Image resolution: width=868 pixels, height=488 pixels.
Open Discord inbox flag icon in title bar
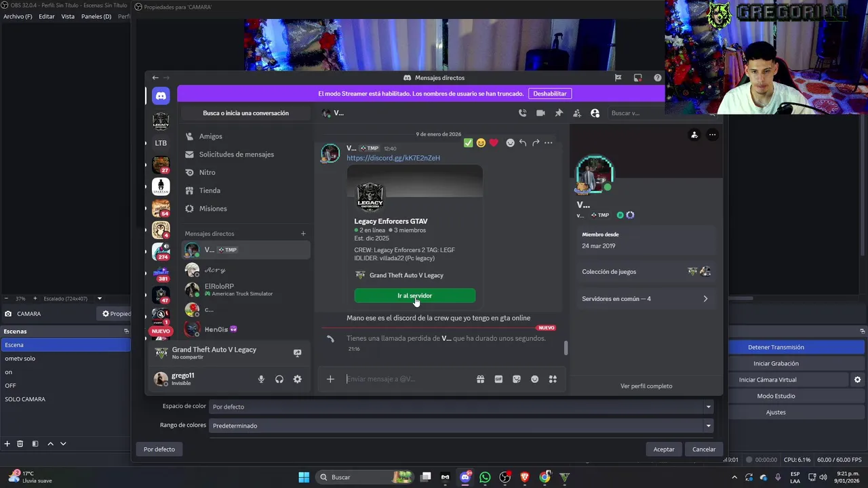point(618,77)
